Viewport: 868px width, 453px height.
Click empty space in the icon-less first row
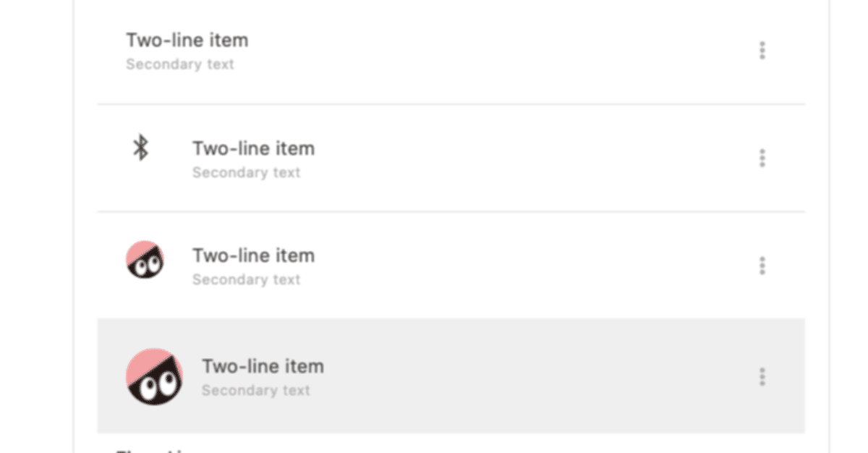pos(506,51)
